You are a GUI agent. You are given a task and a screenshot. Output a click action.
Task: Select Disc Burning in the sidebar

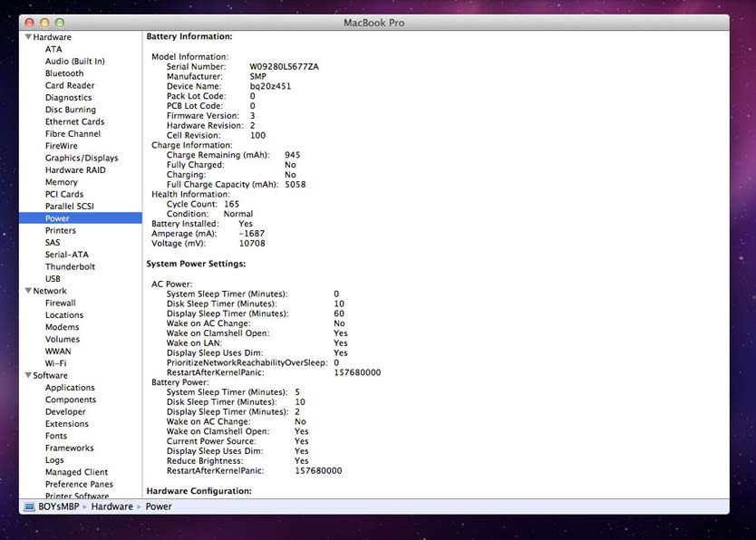71,110
